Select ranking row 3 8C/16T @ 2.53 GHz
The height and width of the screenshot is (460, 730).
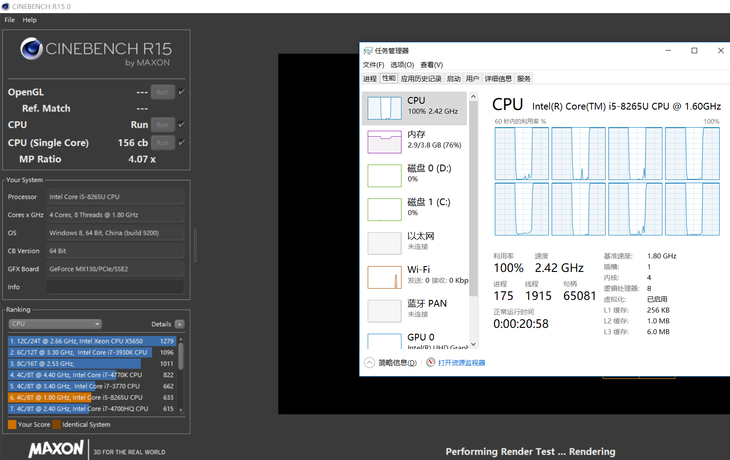tap(92, 364)
